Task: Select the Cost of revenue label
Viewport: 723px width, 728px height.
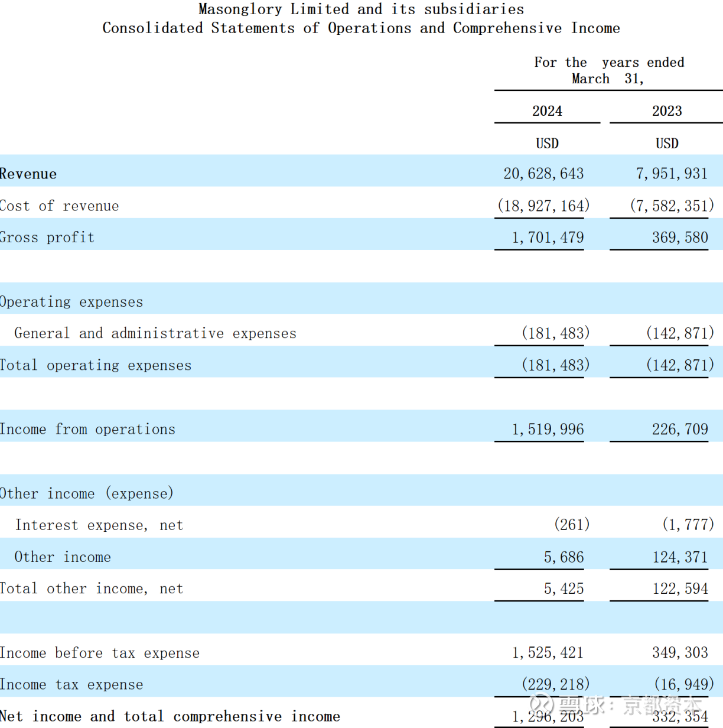Action: tap(59, 206)
